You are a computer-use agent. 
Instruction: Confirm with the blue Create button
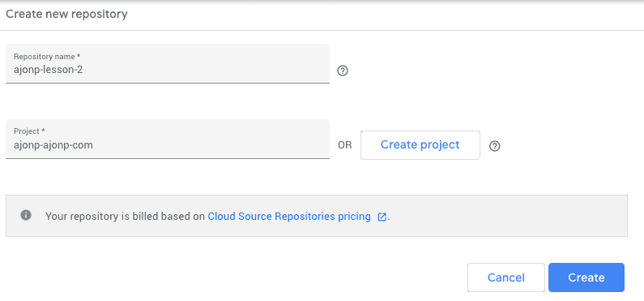[586, 277]
